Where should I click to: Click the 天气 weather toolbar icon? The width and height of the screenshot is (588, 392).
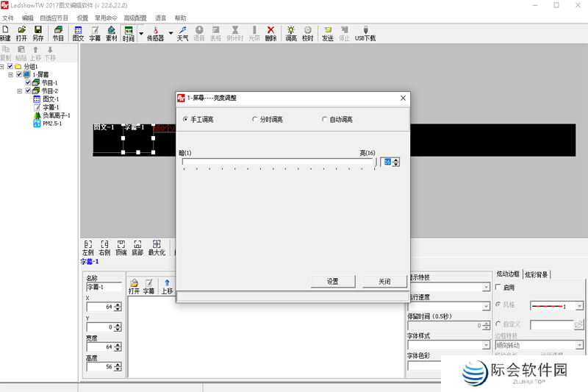tap(182, 33)
